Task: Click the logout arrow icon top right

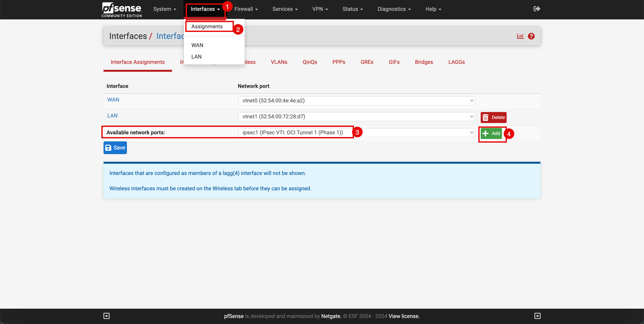Action: click(536, 9)
